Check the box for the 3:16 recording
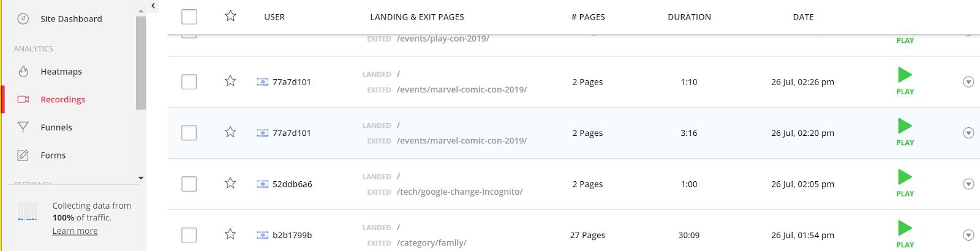Viewport: 980px width, 251px height. (189, 133)
